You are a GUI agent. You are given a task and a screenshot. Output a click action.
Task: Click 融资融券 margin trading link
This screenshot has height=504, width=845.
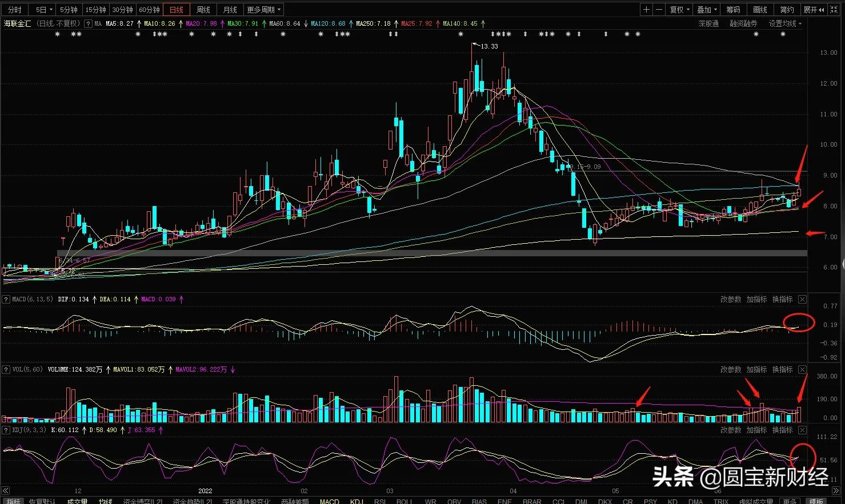[743, 24]
